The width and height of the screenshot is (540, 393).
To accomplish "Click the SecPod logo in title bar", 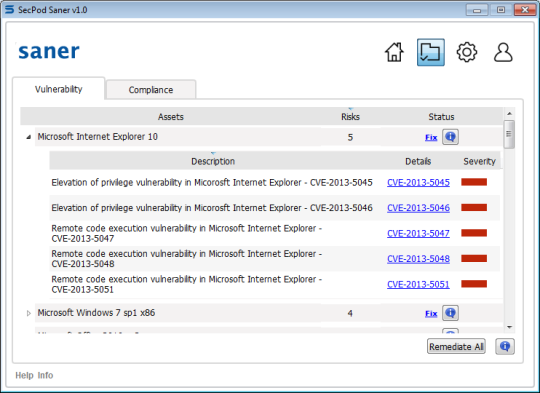I will (9, 10).
